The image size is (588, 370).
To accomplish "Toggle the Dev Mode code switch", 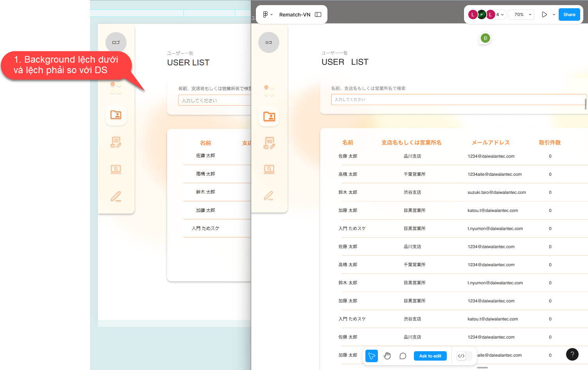I will coord(464,356).
